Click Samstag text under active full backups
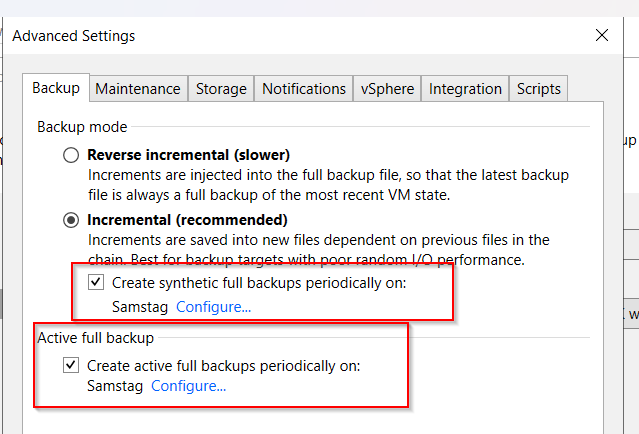The height and width of the screenshot is (434, 639). 115,386
